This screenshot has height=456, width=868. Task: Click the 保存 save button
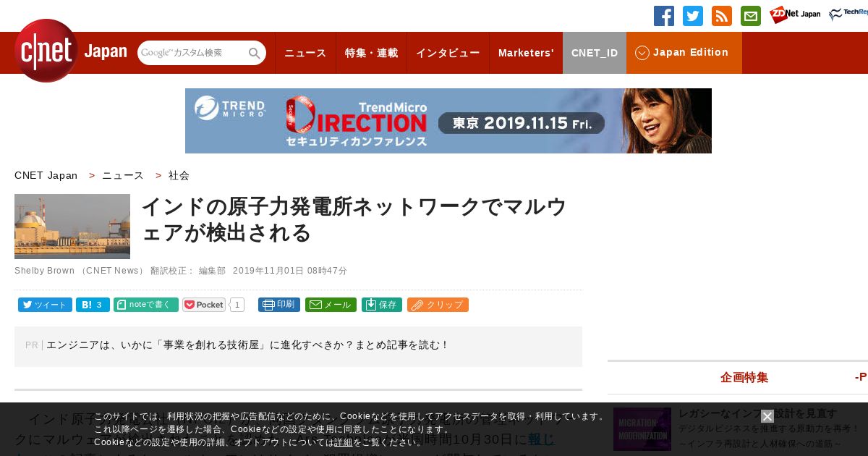382,305
